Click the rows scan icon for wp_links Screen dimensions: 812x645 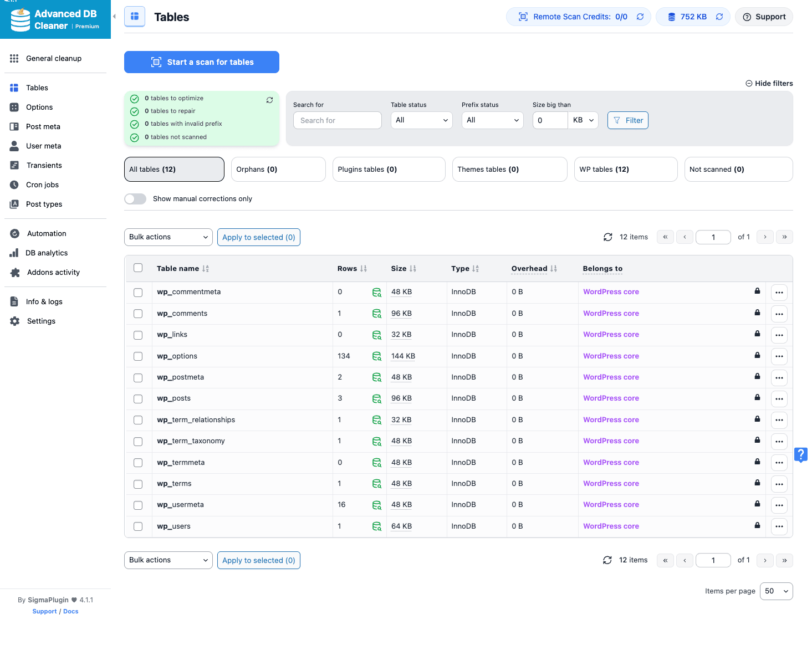(377, 335)
